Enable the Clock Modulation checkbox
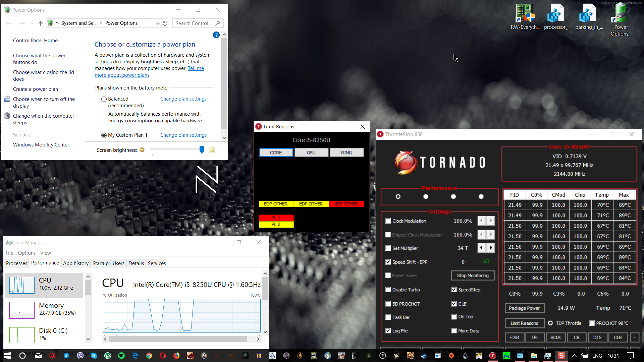 click(388, 221)
